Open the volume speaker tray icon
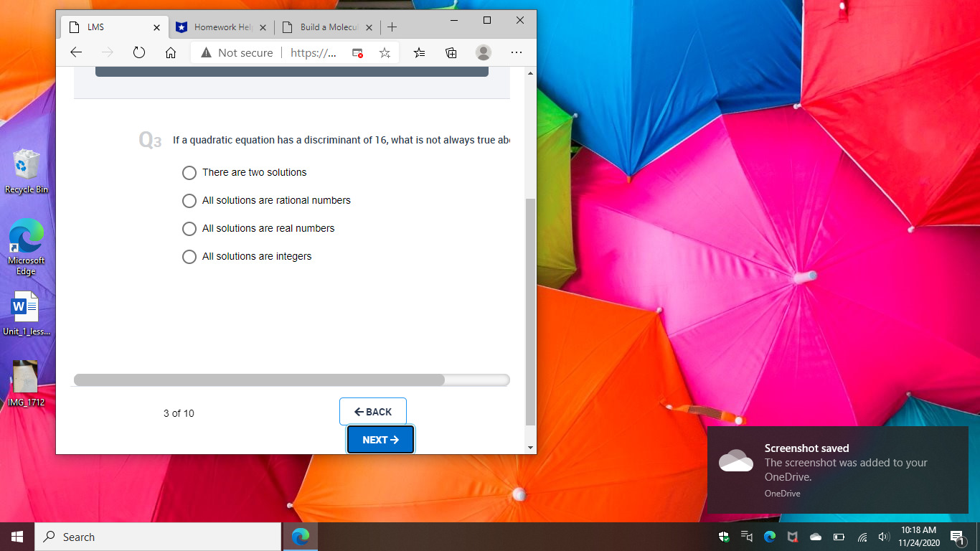Screen dimensions: 980x551 tap(884, 537)
